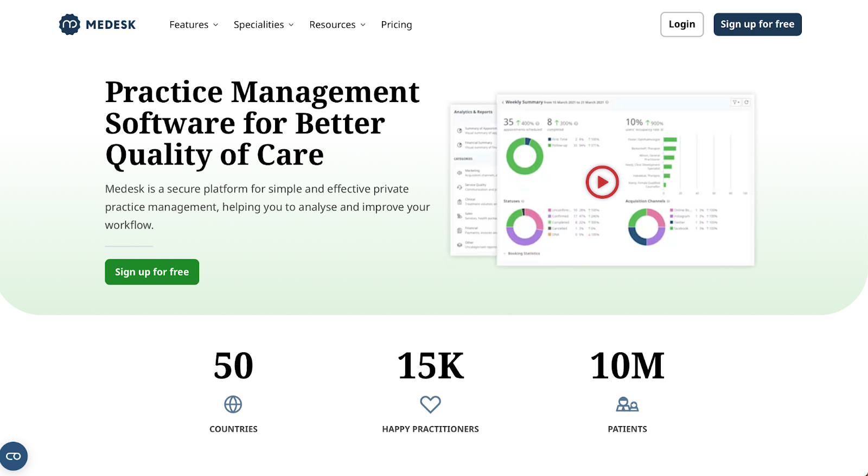Expand the Specialities dropdown menu
The image size is (868, 476).
pos(264,24)
